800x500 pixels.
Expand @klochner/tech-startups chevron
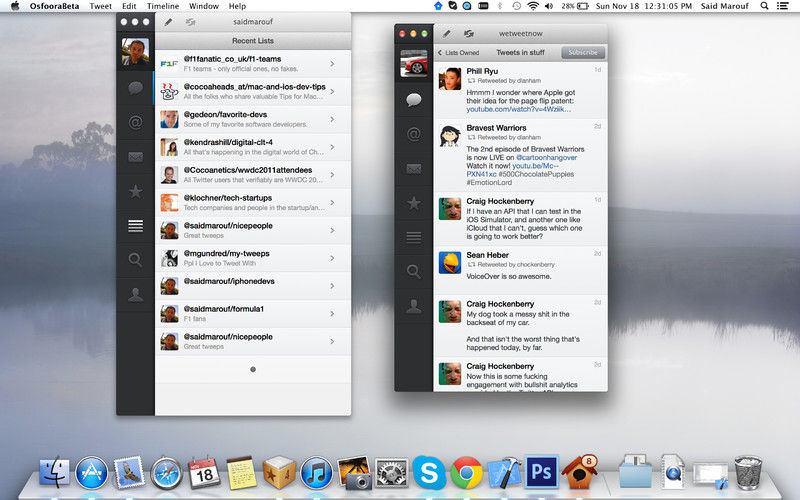tap(332, 203)
